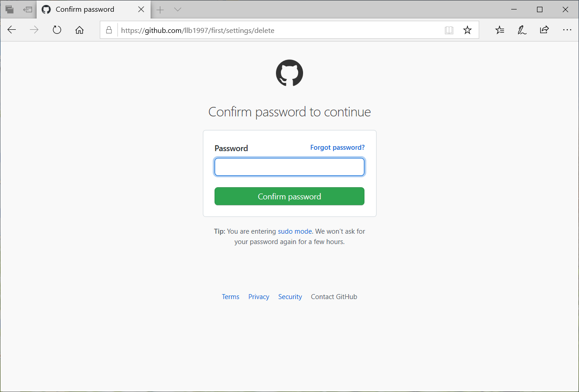
Task: Open the Terms footer link
Action: click(230, 296)
